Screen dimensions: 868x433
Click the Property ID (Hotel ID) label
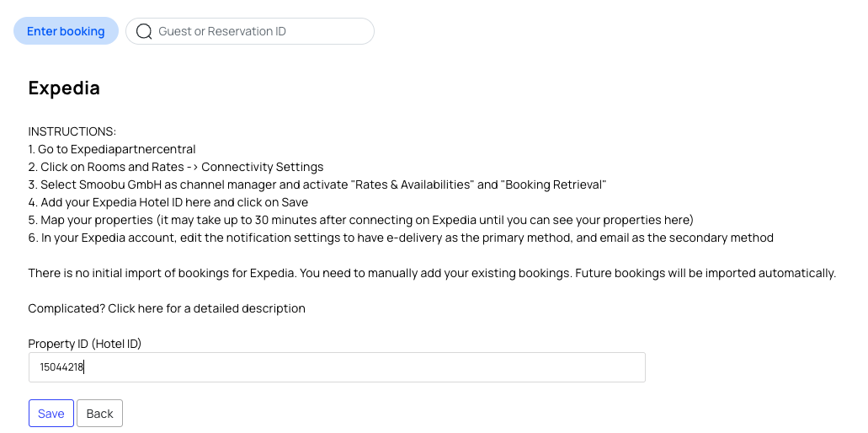85,344
